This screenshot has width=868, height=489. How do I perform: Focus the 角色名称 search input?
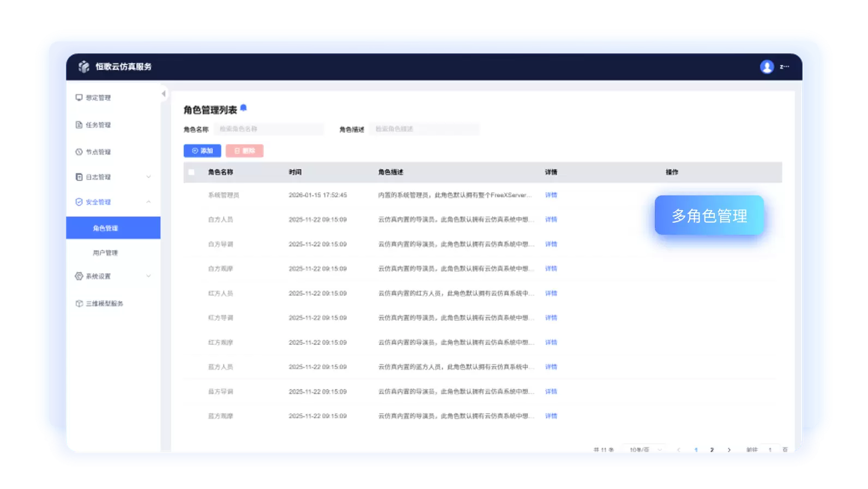269,129
